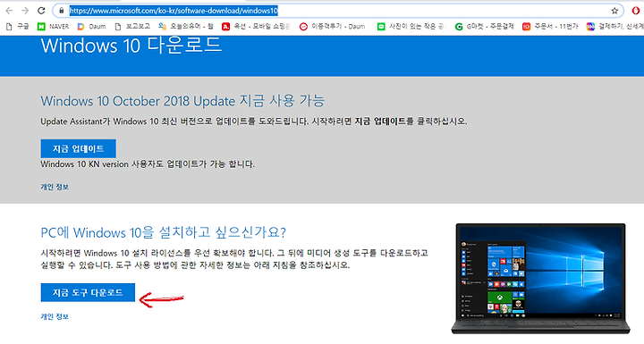The height and width of the screenshot is (344, 644).
Task: Click the 지금 업데이트 button
Action: pos(78,148)
